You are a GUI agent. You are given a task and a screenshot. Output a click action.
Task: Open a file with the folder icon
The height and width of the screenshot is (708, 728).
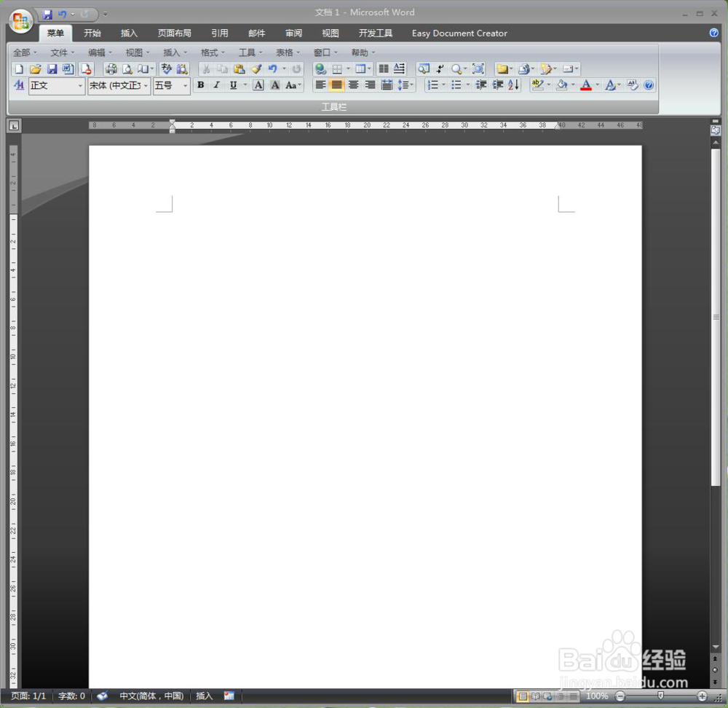[x=35, y=69]
